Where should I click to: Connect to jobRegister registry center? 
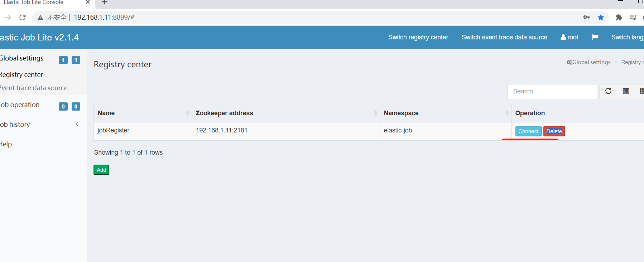point(528,131)
